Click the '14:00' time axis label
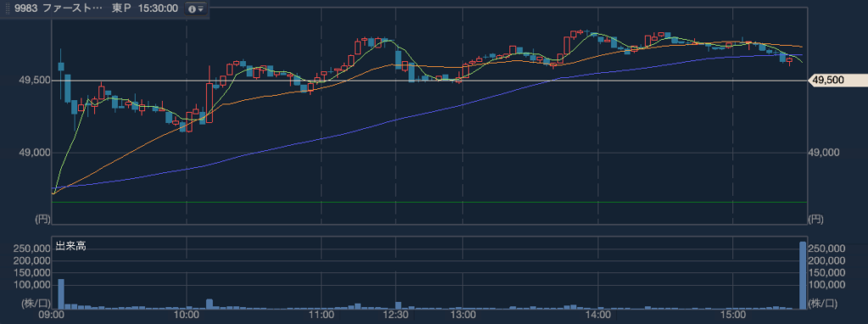Viewport: 868px width, 324px height. pos(598,316)
